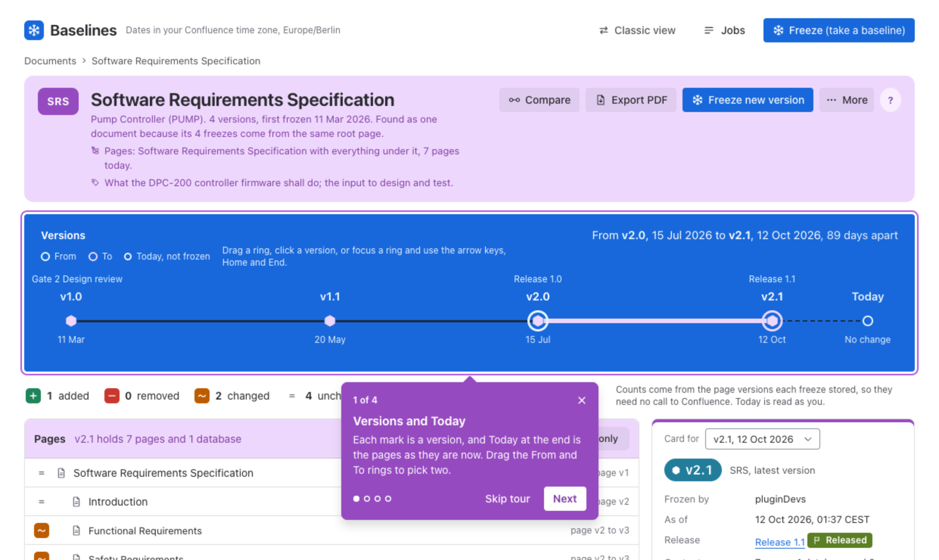Screen dimensions: 939x560
Task: Click the Release 1.1 label above timeline
Action: (x=772, y=279)
